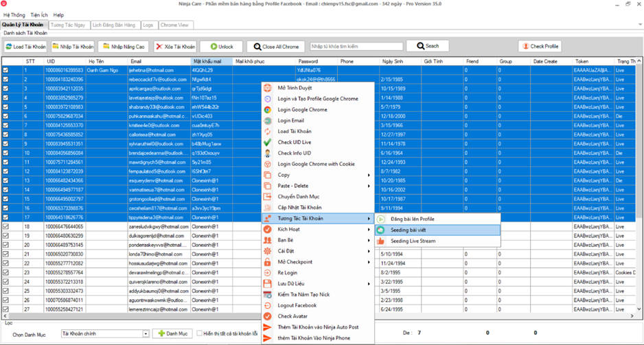Uncheck the checkbox on row 1 Oanh Gam Ngo
644x345 pixels.
coord(5,70)
